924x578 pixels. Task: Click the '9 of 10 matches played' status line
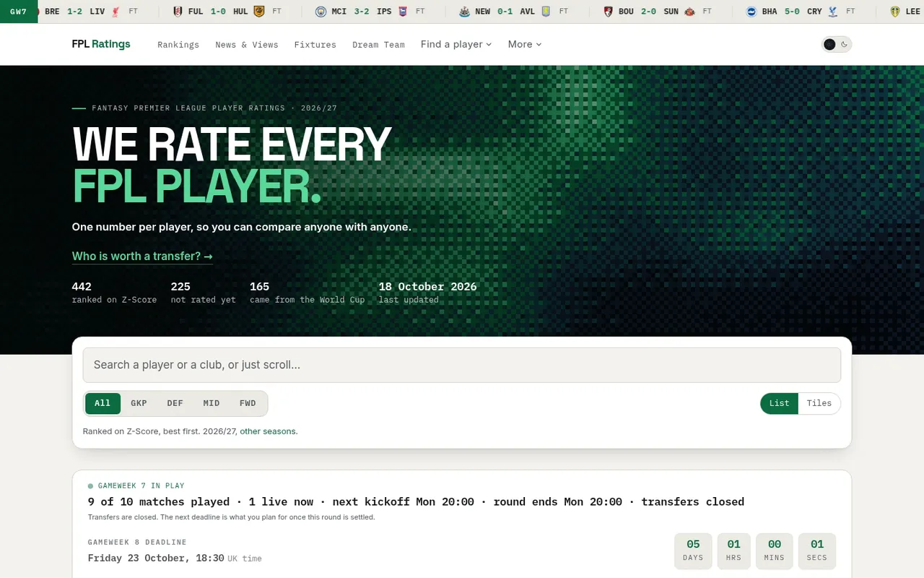coord(416,501)
